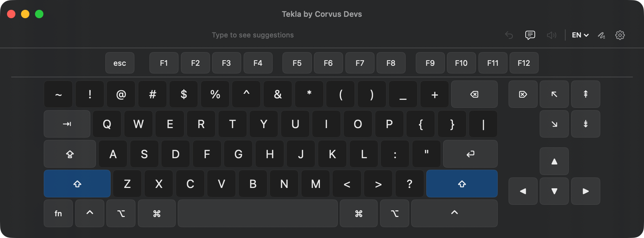The height and width of the screenshot is (238, 644).
Task: Click the F9 function key
Action: (430, 63)
